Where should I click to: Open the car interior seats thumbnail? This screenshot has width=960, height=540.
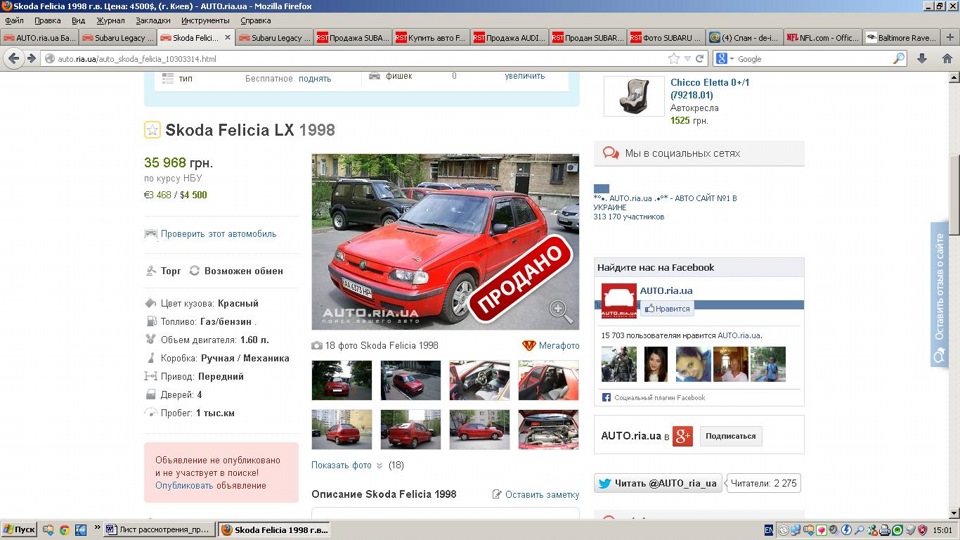pyautogui.click(x=548, y=380)
